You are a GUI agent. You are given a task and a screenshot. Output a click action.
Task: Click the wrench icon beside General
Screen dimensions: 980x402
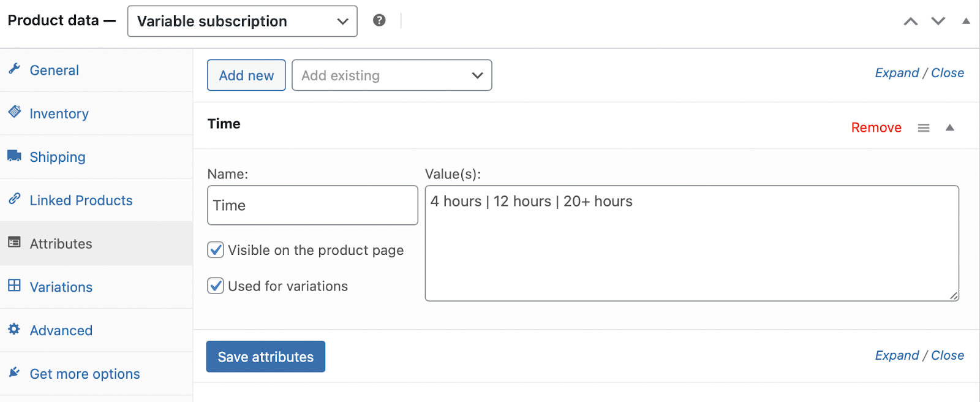point(15,69)
